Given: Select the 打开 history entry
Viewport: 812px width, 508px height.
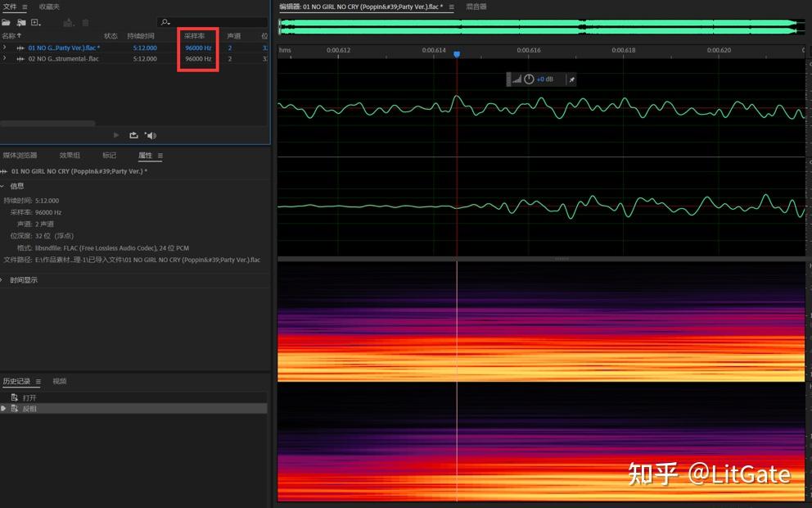Looking at the screenshot, I should (29, 397).
